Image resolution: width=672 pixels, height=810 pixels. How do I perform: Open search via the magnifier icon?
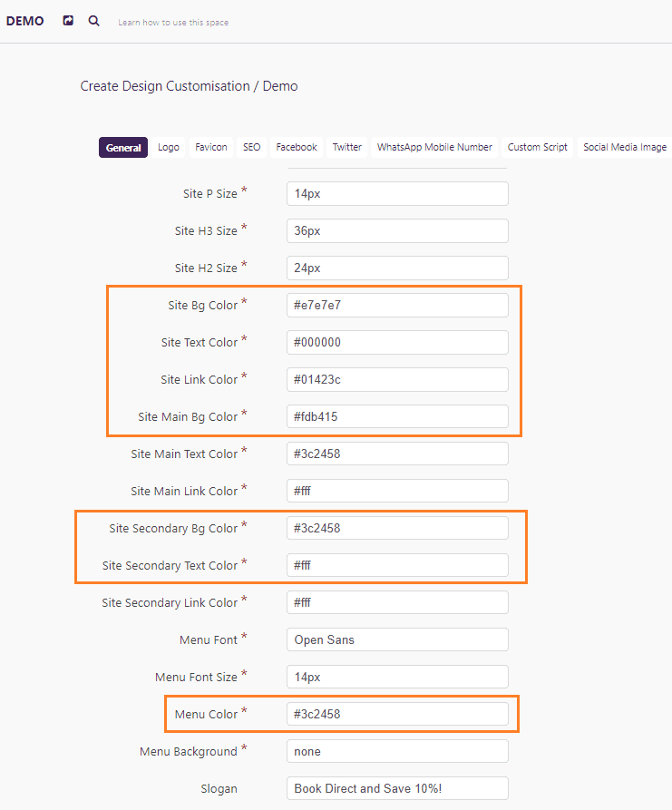[x=94, y=21]
